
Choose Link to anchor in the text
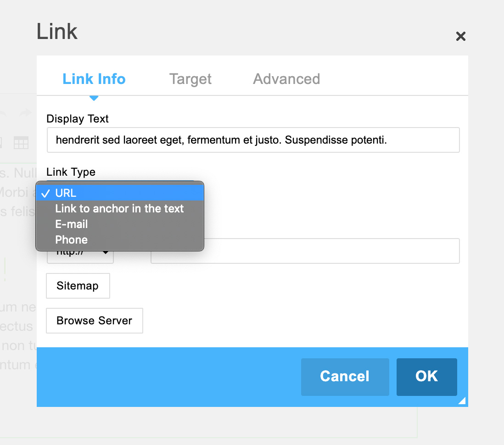coord(120,209)
